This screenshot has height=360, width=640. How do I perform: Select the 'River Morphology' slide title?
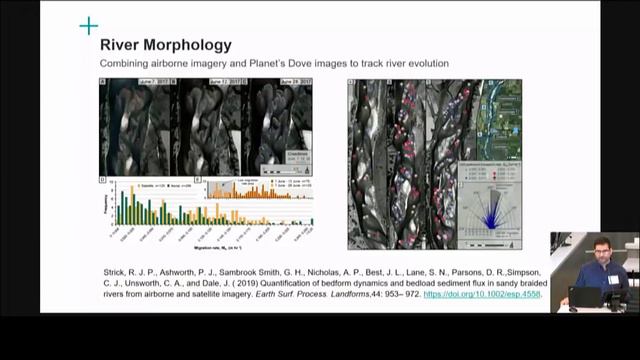click(166, 45)
